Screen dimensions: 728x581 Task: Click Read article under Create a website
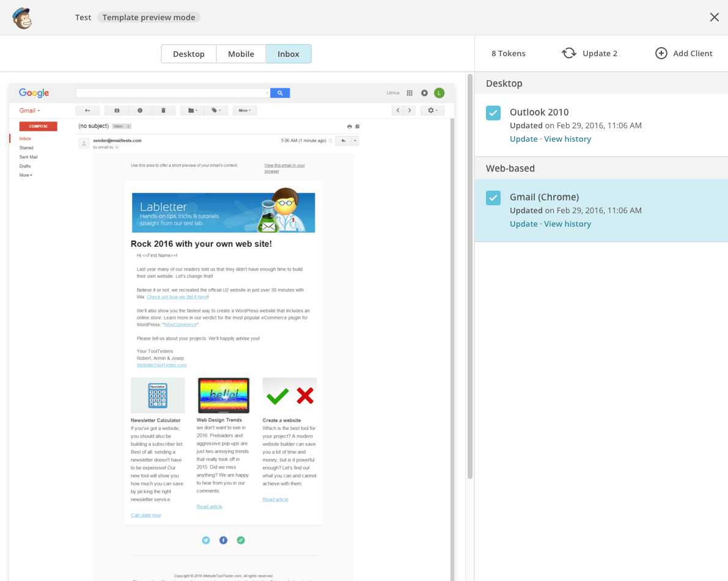pyautogui.click(x=275, y=499)
